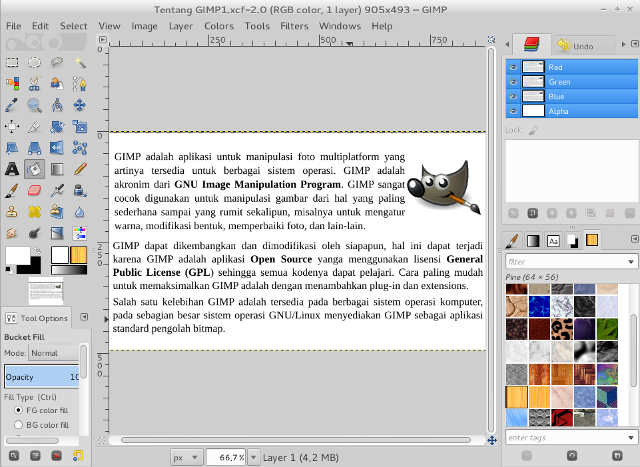This screenshot has width=640, height=467.
Task: Select the Crop tool
Action: (34, 127)
